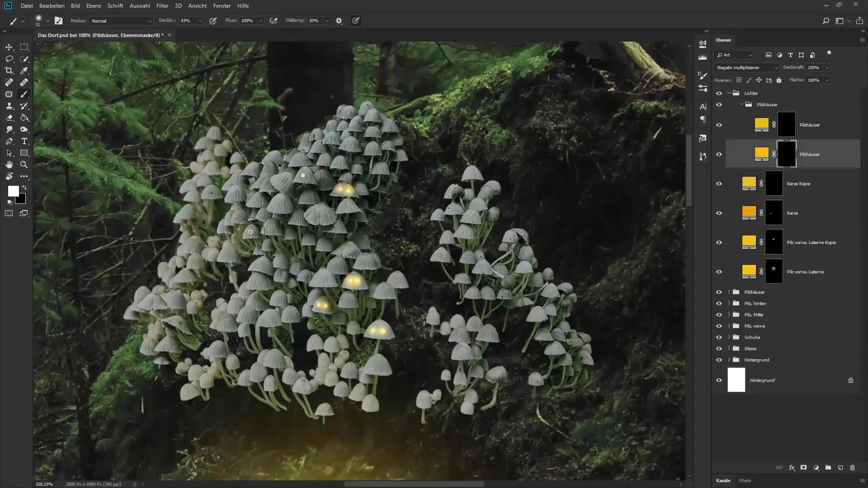Switch to the Kanäle tab
Viewport: 868px width, 488px height.
pyautogui.click(x=723, y=480)
